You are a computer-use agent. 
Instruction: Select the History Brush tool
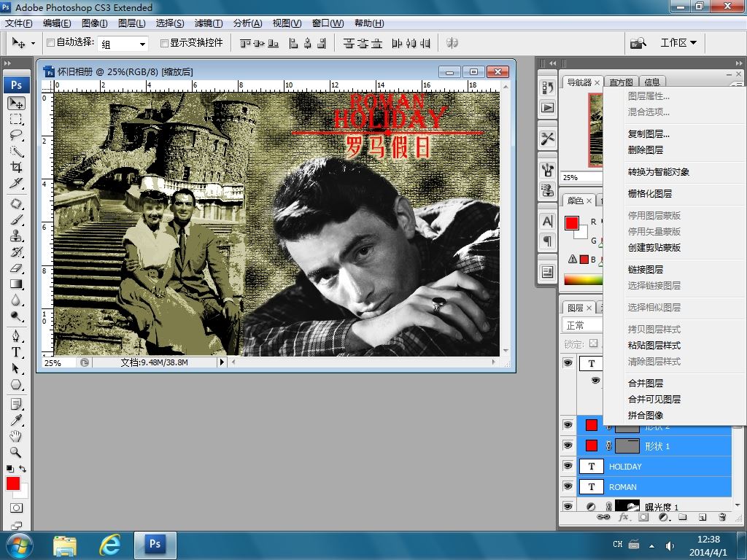click(16, 252)
